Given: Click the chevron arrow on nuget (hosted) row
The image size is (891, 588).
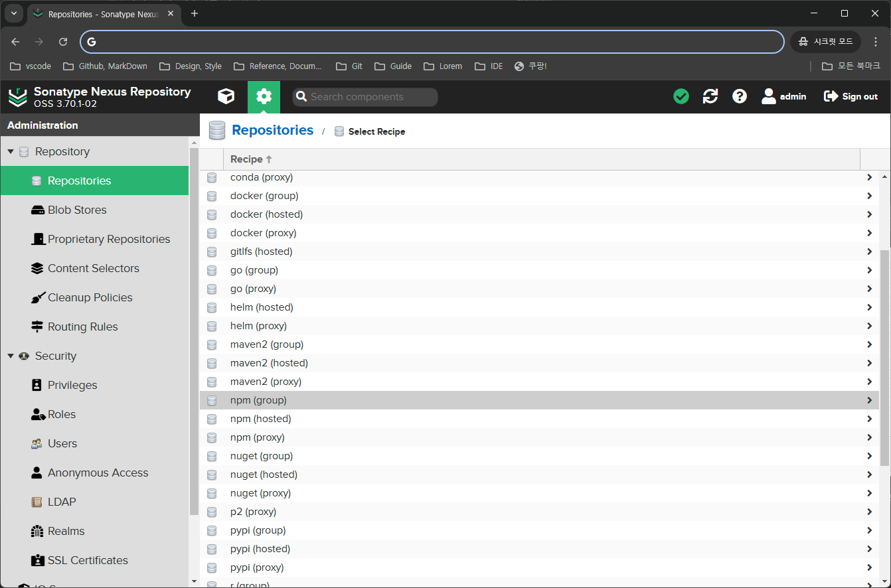Looking at the screenshot, I should pos(869,475).
